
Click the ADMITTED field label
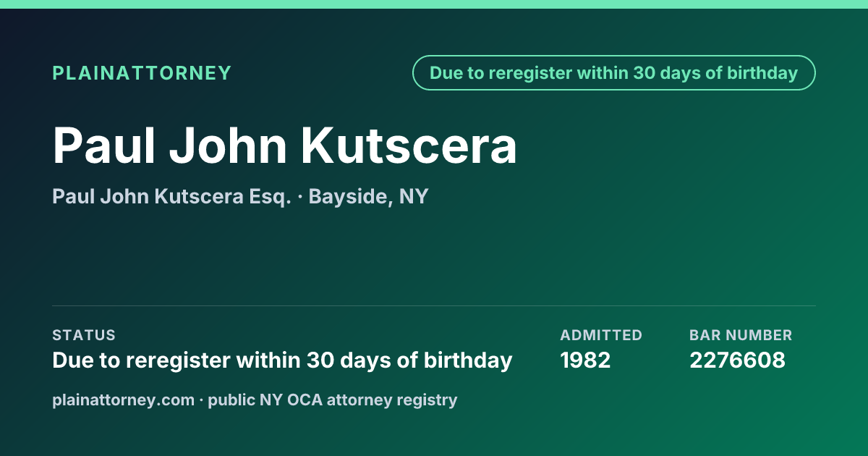[601, 335]
